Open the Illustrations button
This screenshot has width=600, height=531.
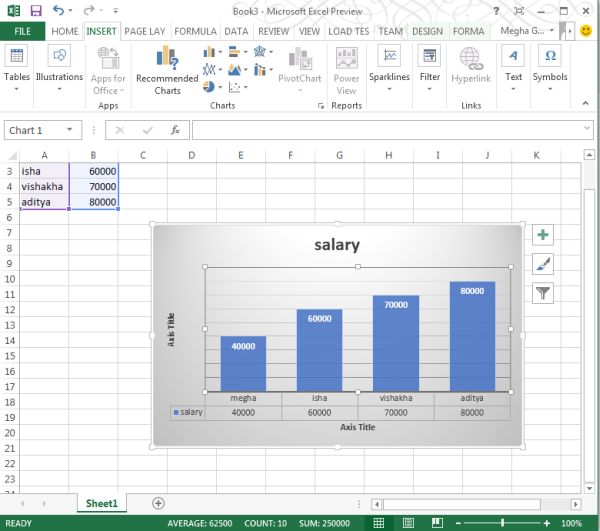pyautogui.click(x=59, y=68)
